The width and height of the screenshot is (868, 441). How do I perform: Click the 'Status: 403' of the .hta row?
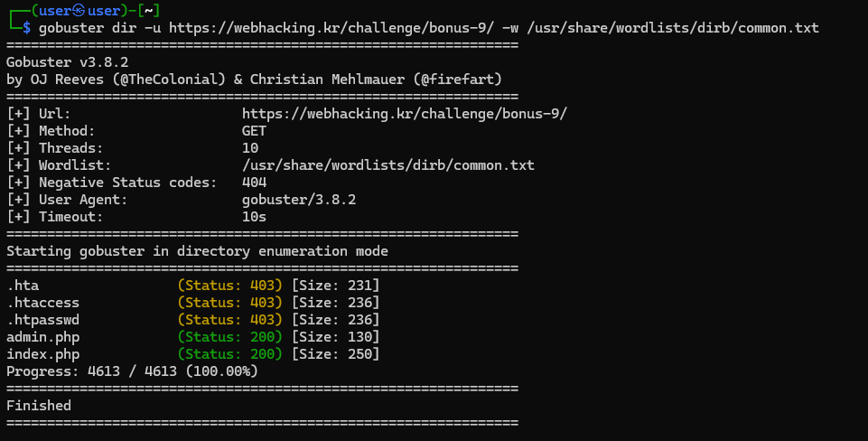[229, 286]
